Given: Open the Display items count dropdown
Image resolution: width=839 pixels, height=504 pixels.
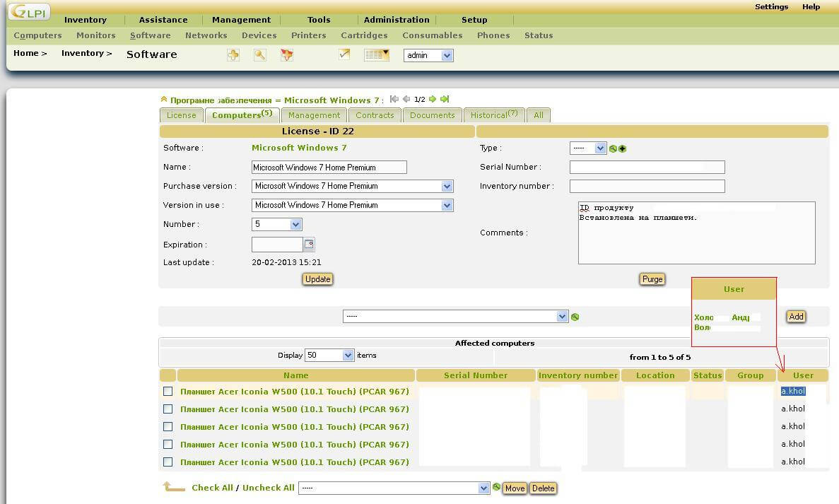Looking at the screenshot, I should click(x=329, y=355).
